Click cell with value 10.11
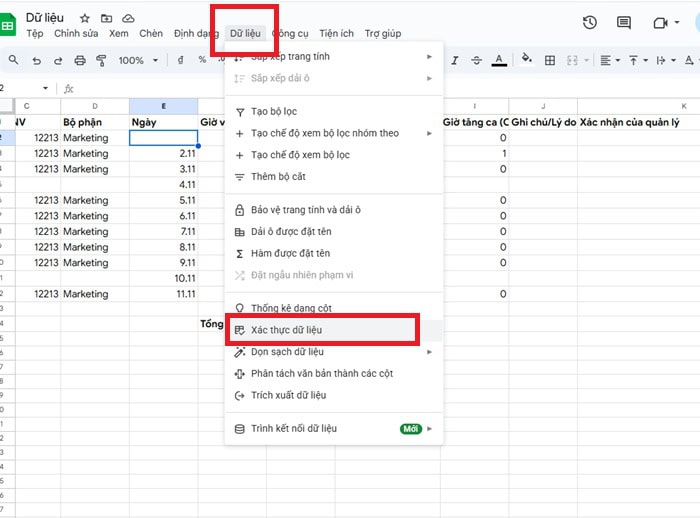The height and width of the screenshot is (518, 700). 163,278
